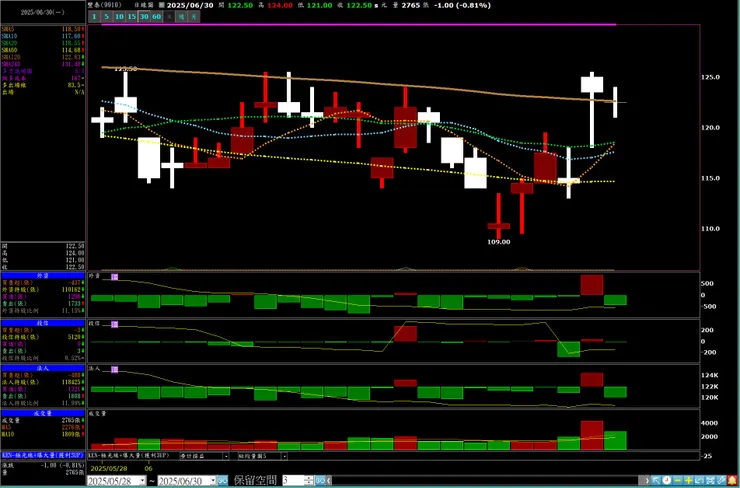Click the purple marker icon in 外資 panel
Image resolution: width=740 pixels, height=488 pixels.
pos(114,277)
